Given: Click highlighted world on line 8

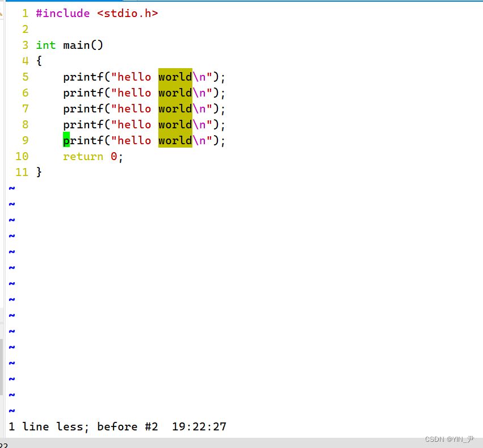Looking at the screenshot, I should click(x=175, y=124).
